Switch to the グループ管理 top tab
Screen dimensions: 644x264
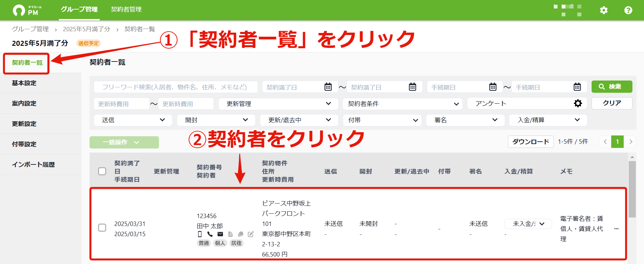(x=79, y=10)
